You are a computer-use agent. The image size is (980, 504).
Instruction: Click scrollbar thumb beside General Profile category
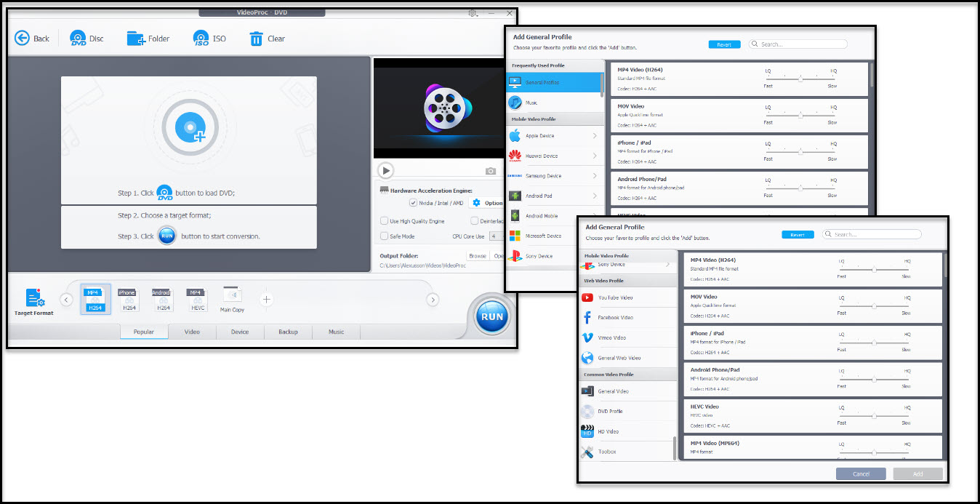602,84
